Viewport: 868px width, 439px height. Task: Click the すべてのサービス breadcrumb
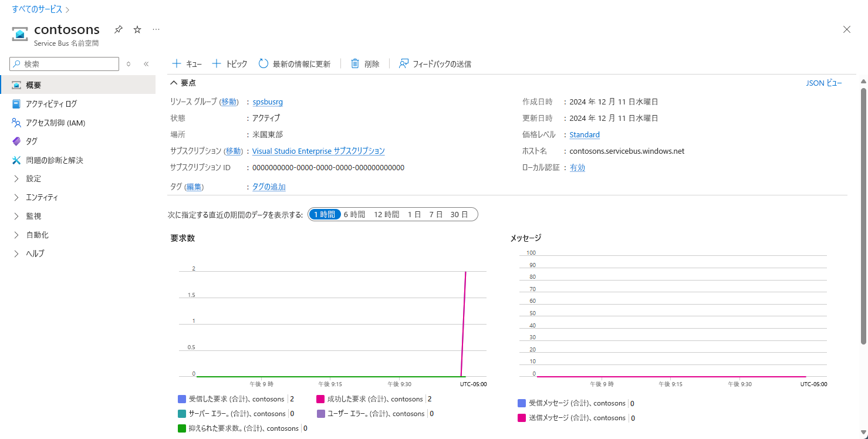[x=37, y=9]
